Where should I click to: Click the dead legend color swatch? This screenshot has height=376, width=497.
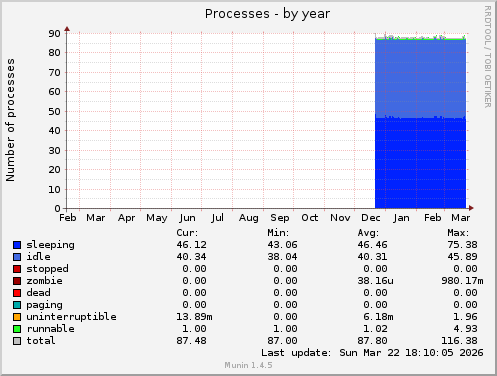(x=17, y=293)
